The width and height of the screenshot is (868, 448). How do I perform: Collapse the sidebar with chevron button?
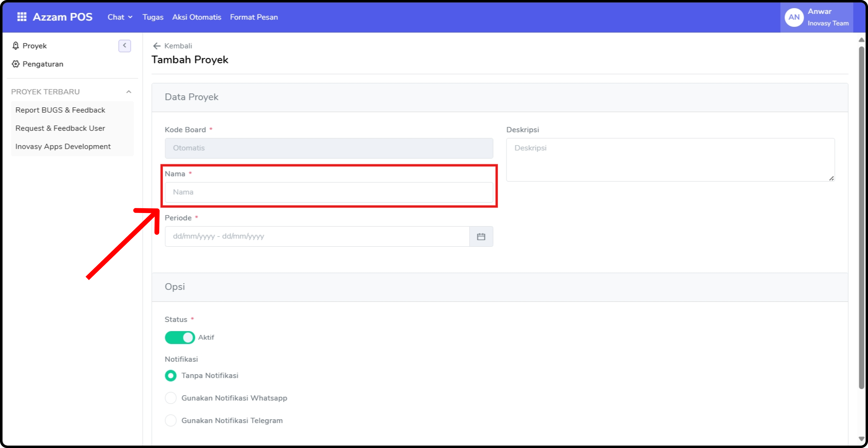(124, 46)
